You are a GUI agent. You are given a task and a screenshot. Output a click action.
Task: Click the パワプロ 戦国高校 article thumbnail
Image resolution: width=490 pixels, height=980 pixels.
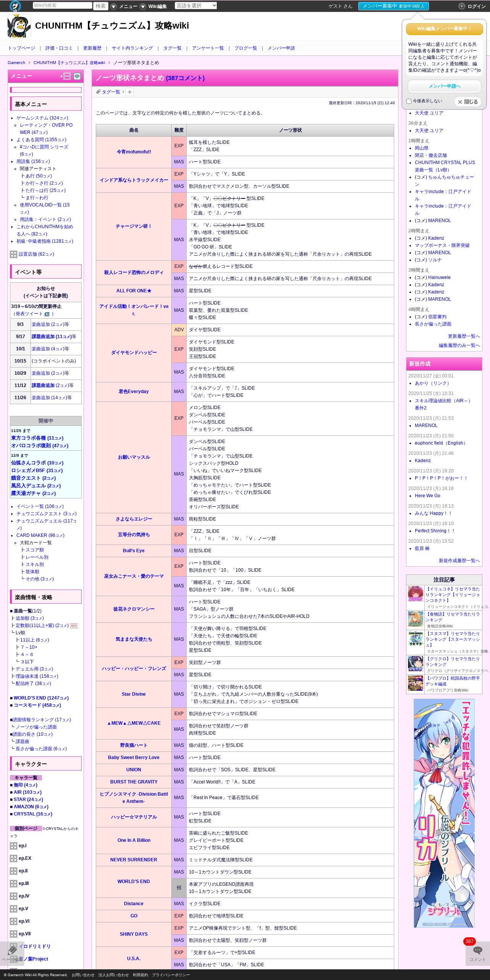point(416,683)
